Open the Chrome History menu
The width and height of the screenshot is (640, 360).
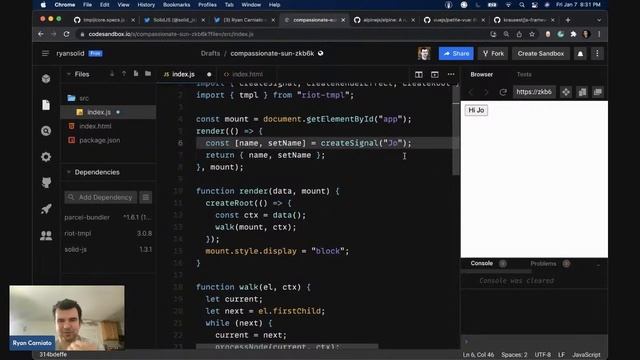[x=146, y=5]
